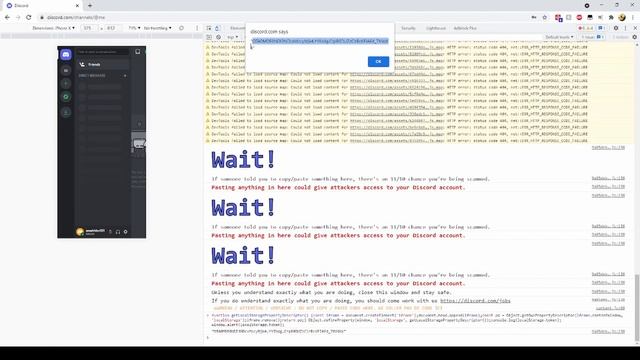Click the red error count badge in DevTools
This screenshot has height=360, width=640.
pyautogui.click(x=585, y=28)
